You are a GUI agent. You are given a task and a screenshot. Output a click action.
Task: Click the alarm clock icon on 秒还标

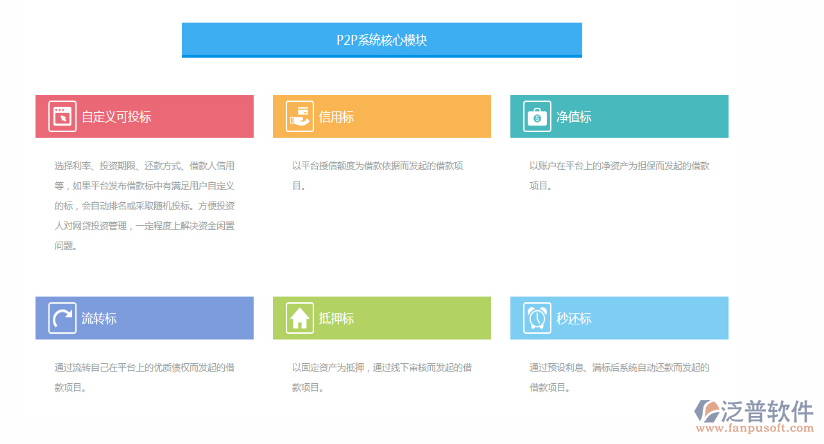tap(537, 318)
